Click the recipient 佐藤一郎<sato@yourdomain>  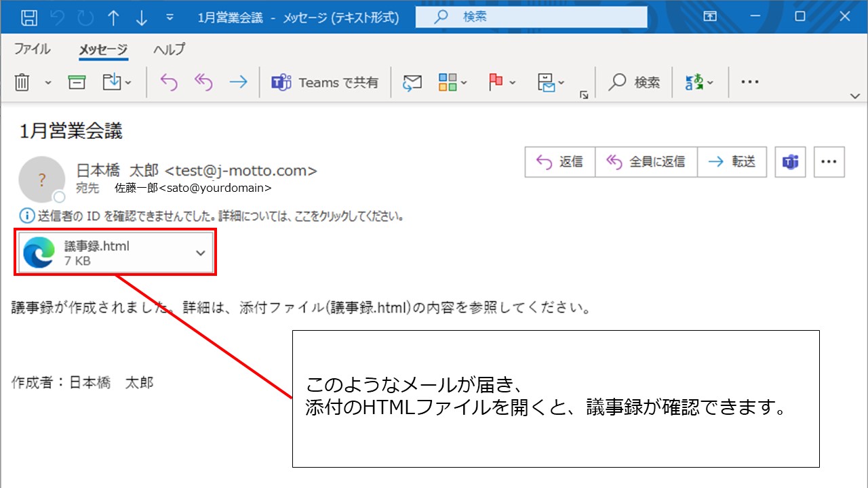193,188
